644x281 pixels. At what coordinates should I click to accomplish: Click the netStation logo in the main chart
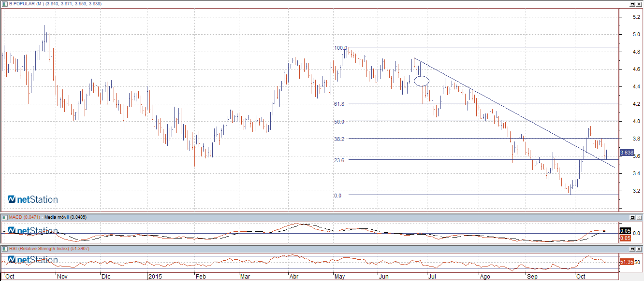pyautogui.click(x=33, y=199)
